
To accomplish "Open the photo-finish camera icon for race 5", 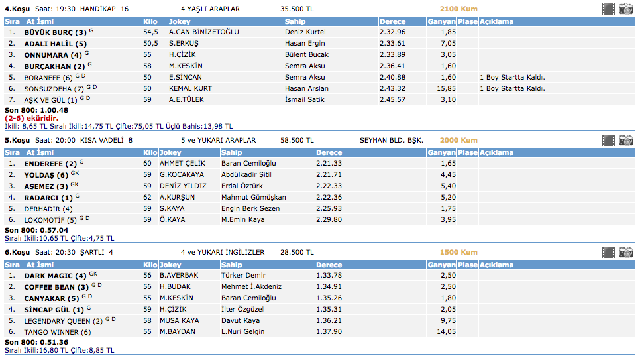I will click(625, 140).
